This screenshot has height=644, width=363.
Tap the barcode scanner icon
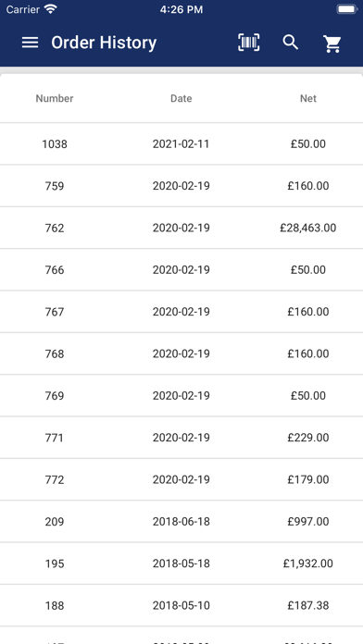[x=249, y=43]
